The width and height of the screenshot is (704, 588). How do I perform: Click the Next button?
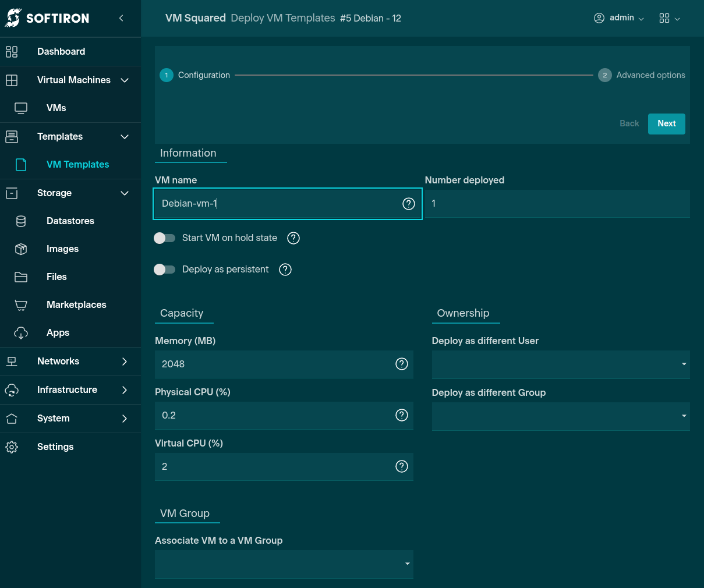tap(666, 123)
